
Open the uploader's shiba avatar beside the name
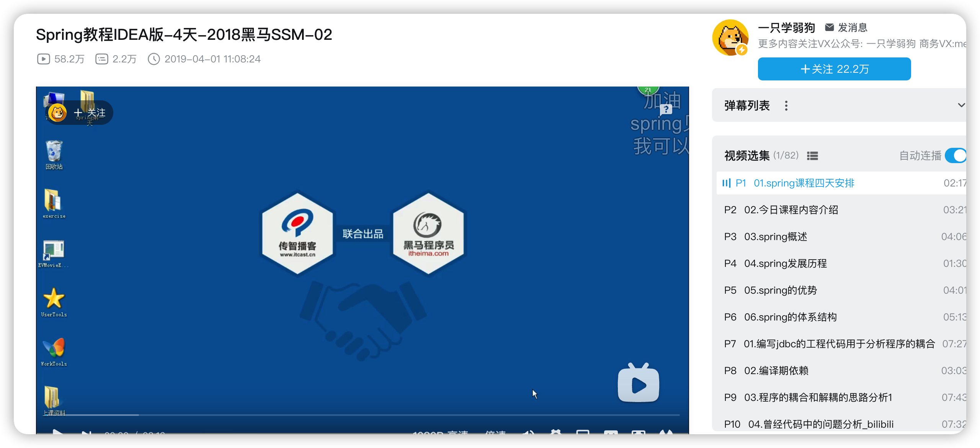[730, 38]
